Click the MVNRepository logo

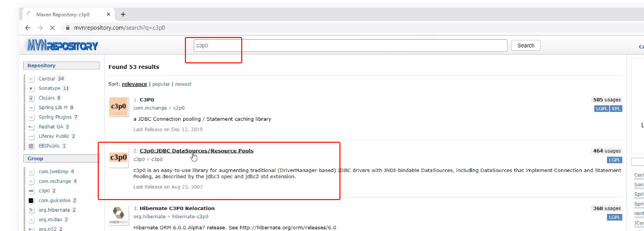coord(62,45)
